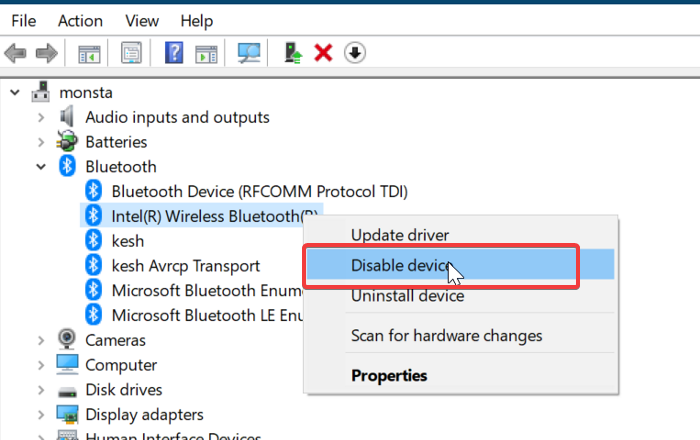Select the Computer label
The image size is (700, 440).
click(x=121, y=365)
